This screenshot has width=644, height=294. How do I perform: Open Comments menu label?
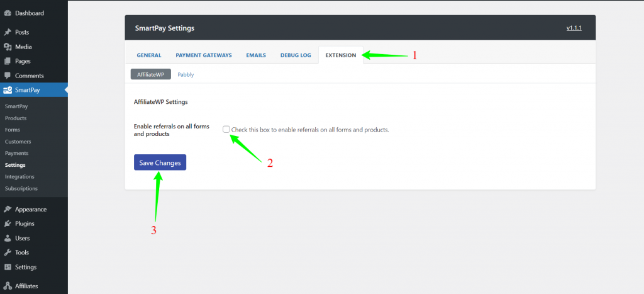tap(29, 76)
